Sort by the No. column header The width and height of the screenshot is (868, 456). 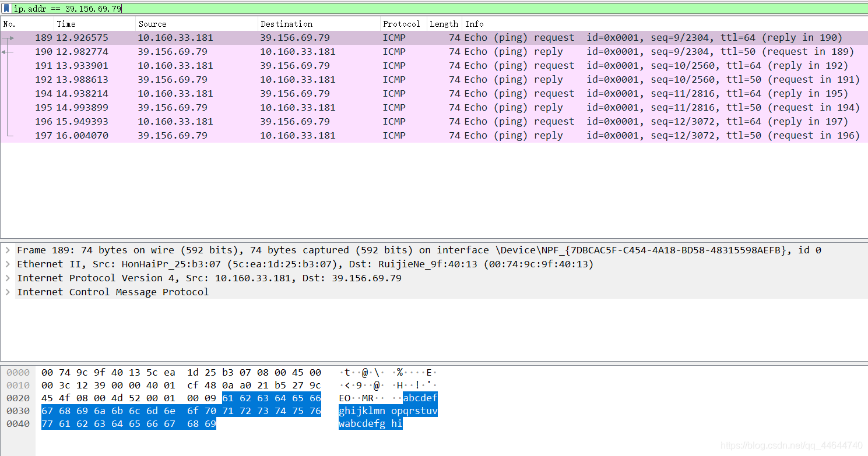click(27, 24)
